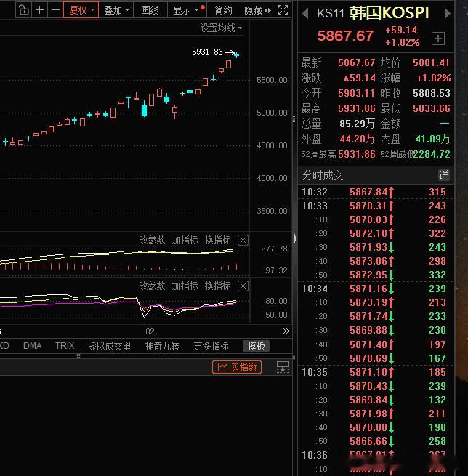The height and width of the screenshot is (476, 468).
Task: Click the lock icon in chart toolbar
Action: (x=23, y=10)
